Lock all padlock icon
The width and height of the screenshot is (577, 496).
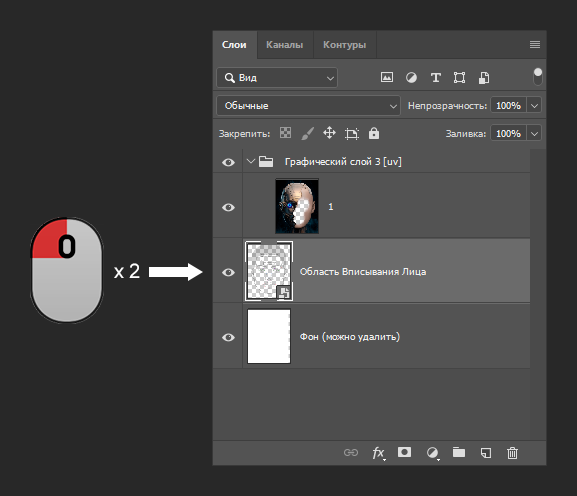pos(374,133)
